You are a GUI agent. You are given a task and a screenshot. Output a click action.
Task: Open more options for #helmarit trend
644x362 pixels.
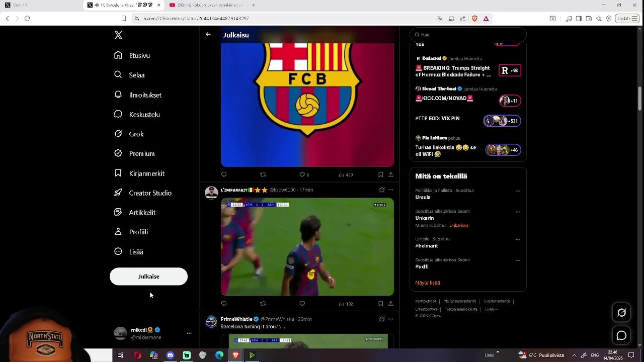[x=518, y=239]
